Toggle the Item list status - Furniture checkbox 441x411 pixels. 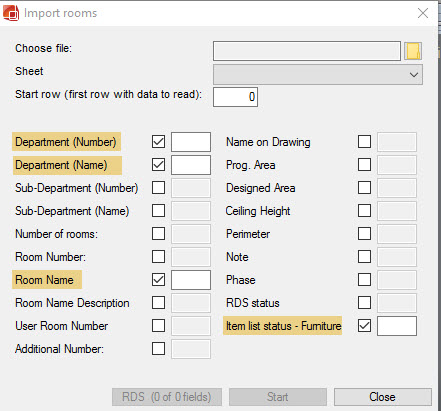pyautogui.click(x=364, y=326)
